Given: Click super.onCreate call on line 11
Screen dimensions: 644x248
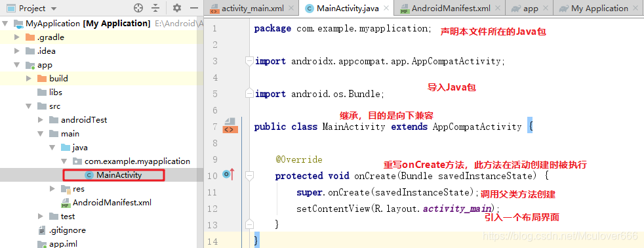Looking at the screenshot, I should tap(388, 192).
